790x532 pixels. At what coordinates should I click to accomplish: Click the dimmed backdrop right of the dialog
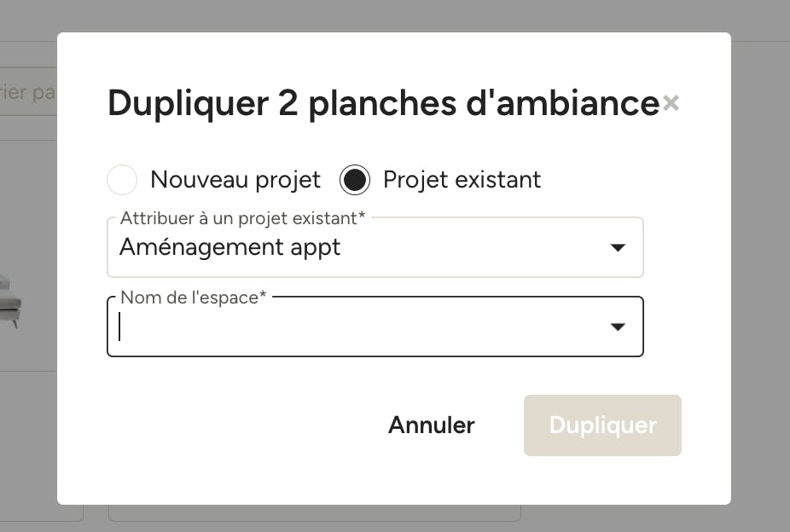click(760, 267)
